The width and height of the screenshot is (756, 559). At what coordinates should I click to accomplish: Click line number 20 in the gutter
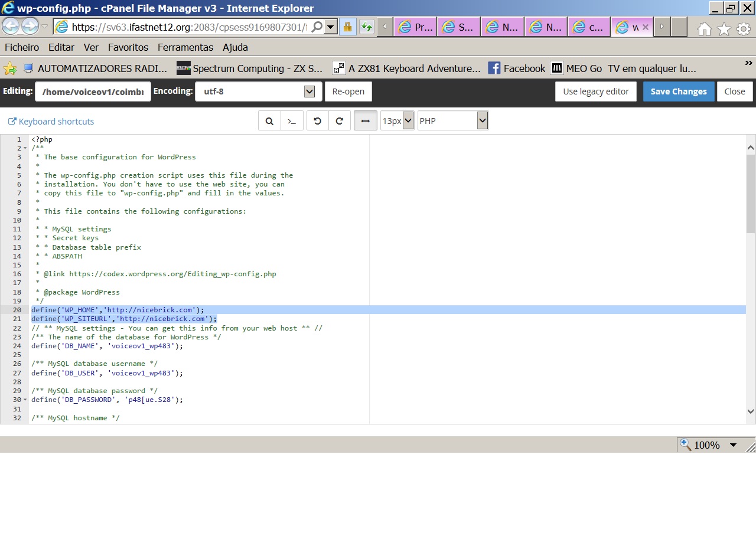[17, 310]
